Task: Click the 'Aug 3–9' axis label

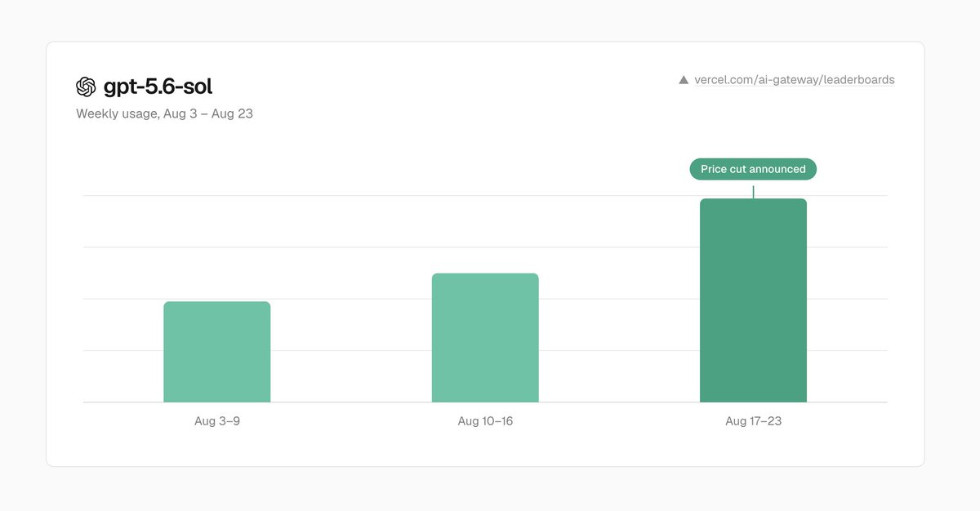Action: click(217, 421)
